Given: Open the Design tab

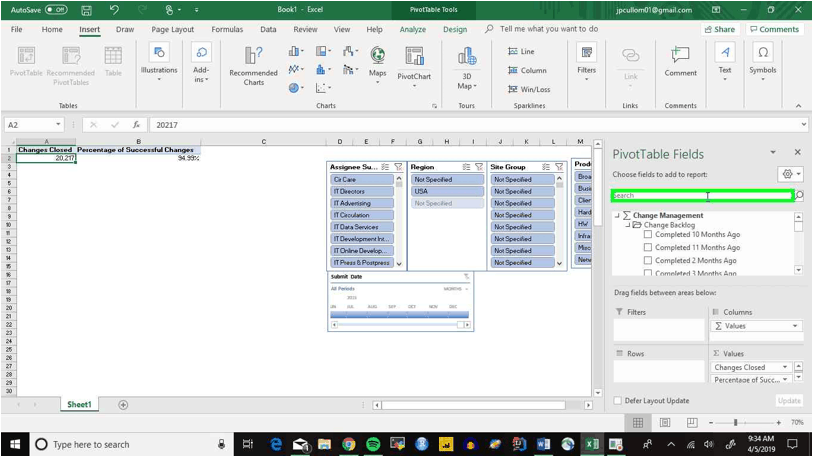Looking at the screenshot, I should (x=455, y=30).
